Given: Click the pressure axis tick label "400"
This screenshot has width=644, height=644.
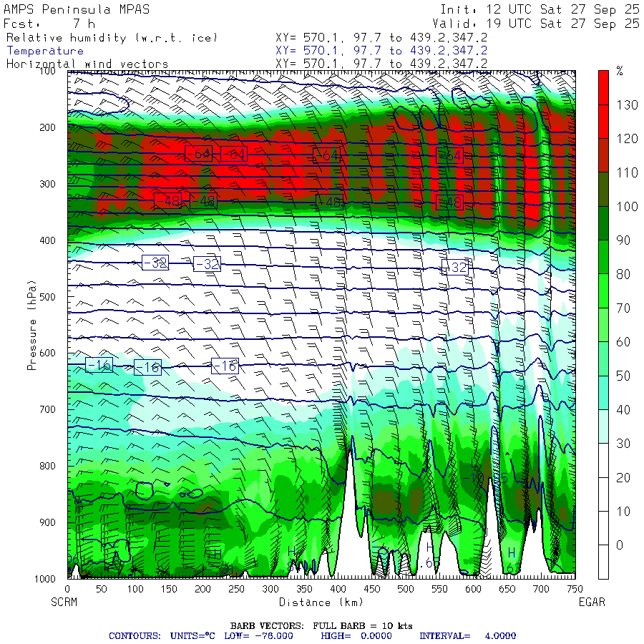Looking at the screenshot, I should click(47, 240).
